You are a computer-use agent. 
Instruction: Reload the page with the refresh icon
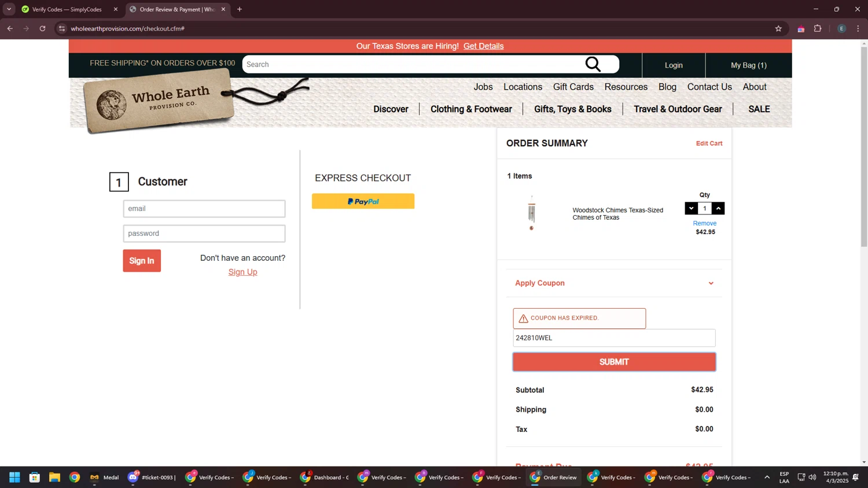coord(42,28)
